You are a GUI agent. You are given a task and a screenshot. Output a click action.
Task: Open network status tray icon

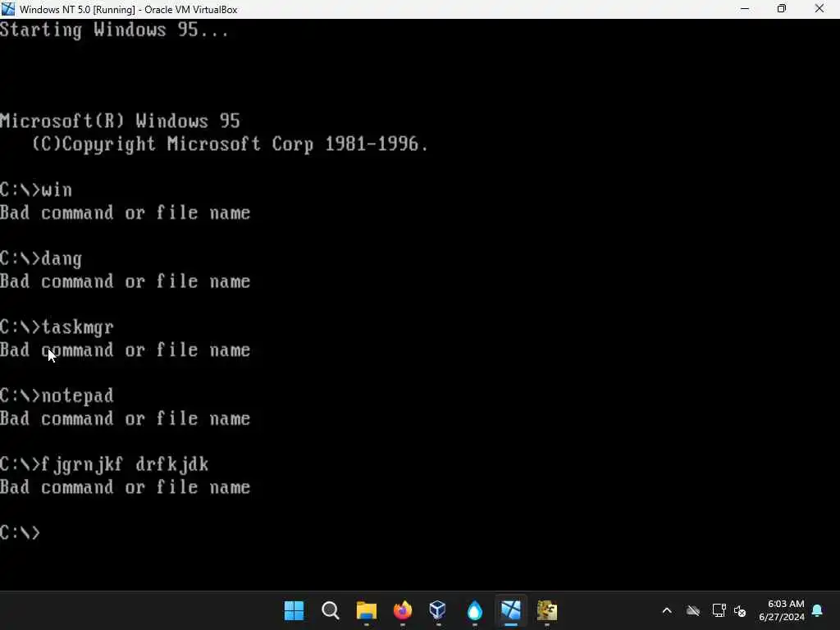[719, 610]
